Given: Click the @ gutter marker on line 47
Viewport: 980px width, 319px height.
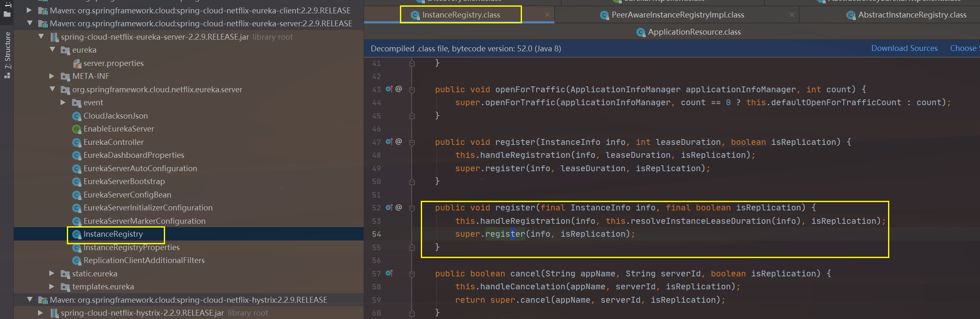Looking at the screenshot, I should [399, 142].
